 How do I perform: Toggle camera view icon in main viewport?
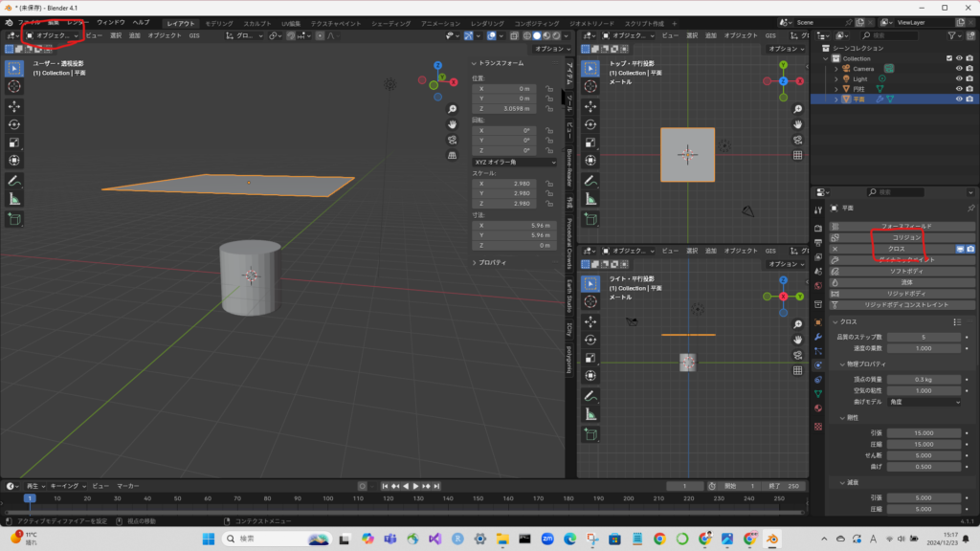click(453, 139)
